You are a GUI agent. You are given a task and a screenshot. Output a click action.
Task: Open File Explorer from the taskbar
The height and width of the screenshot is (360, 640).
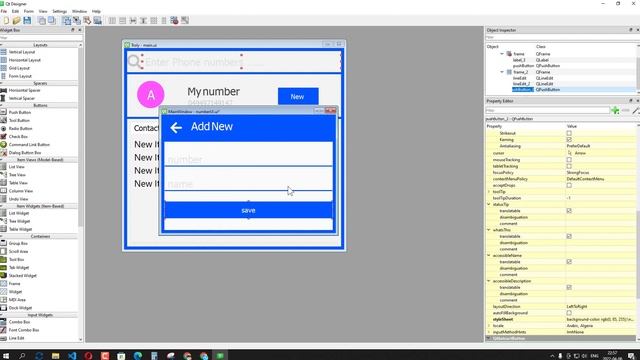(56, 356)
